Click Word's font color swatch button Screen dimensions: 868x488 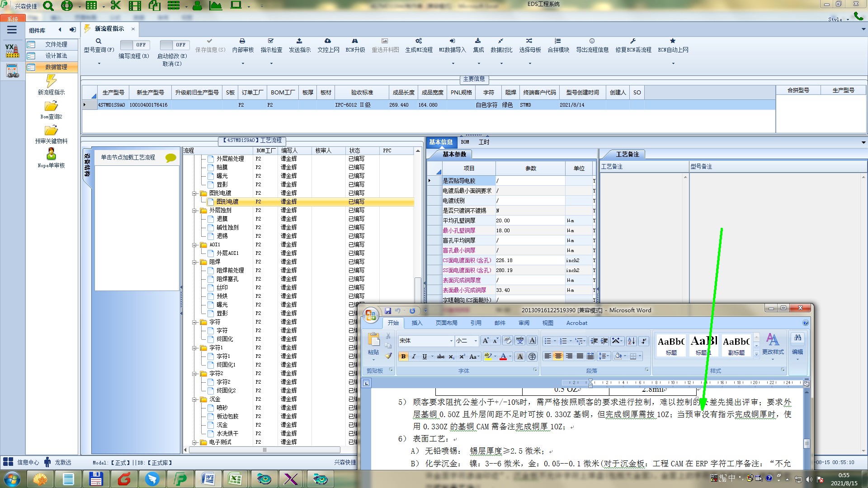pos(503,357)
